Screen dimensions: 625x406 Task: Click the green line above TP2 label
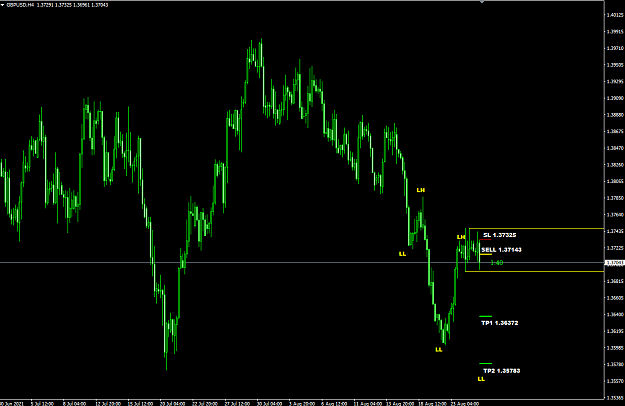coord(485,363)
